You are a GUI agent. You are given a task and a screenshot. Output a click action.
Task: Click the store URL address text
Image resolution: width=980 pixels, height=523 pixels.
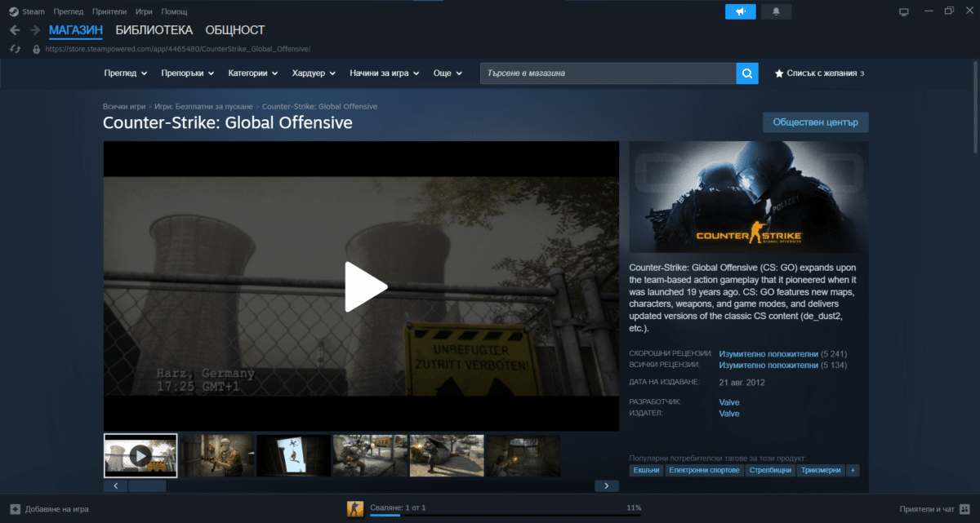click(177, 49)
